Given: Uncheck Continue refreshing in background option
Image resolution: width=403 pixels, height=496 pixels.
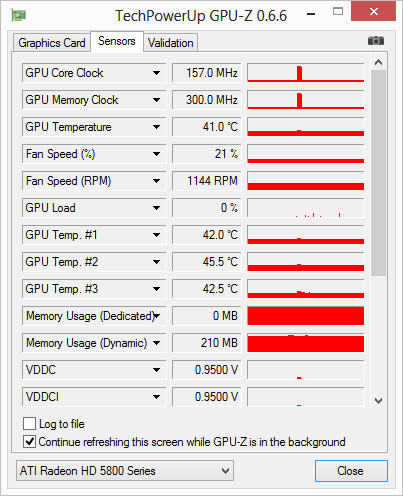Looking at the screenshot, I should pyautogui.click(x=29, y=442).
